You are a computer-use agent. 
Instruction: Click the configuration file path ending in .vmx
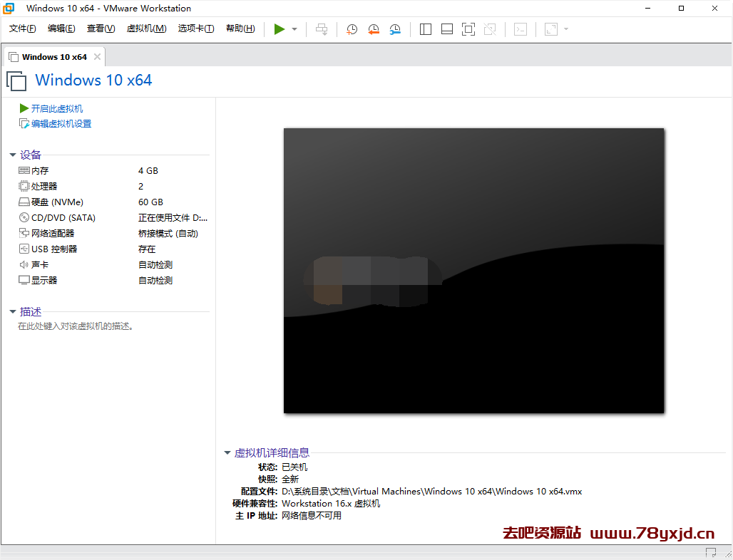point(432,492)
